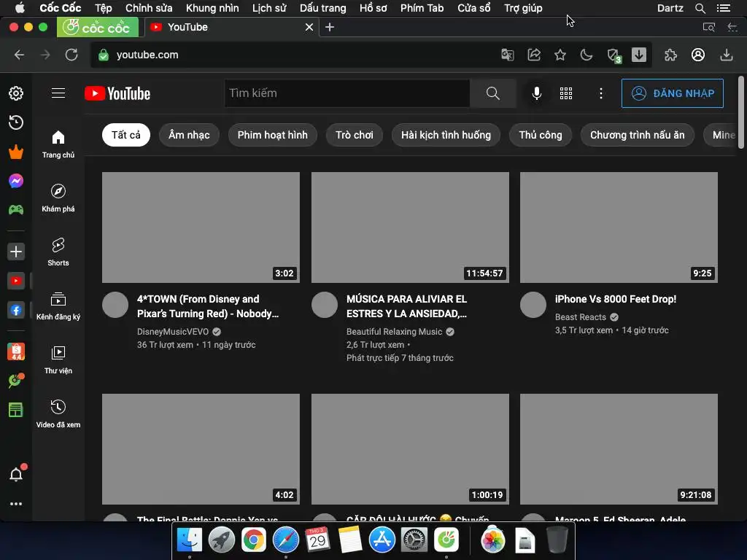The height and width of the screenshot is (560, 747).
Task: Bookmark this page with star
Action: 560,55
